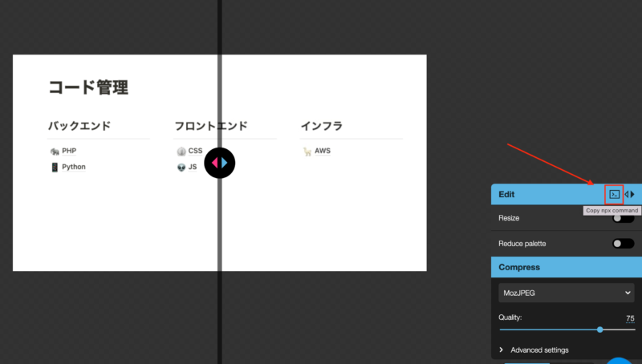Click the Python link in preview image
The height and width of the screenshot is (364, 642).
[x=74, y=167]
